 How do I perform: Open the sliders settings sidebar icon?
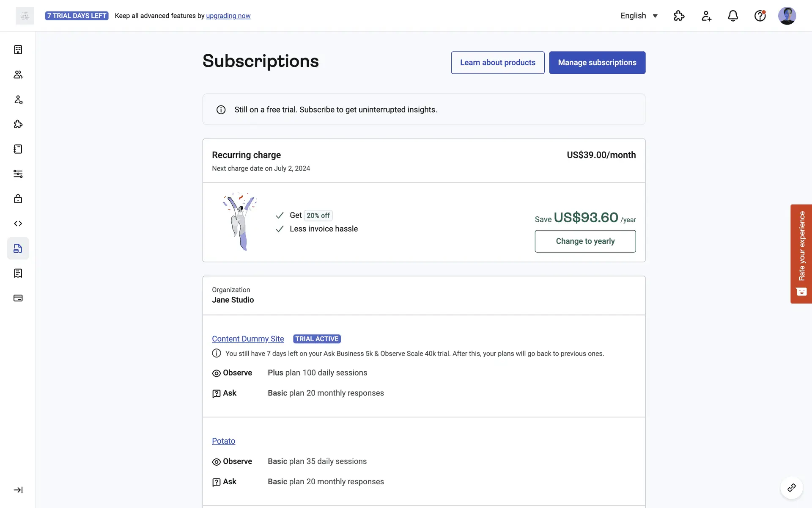pyautogui.click(x=18, y=174)
